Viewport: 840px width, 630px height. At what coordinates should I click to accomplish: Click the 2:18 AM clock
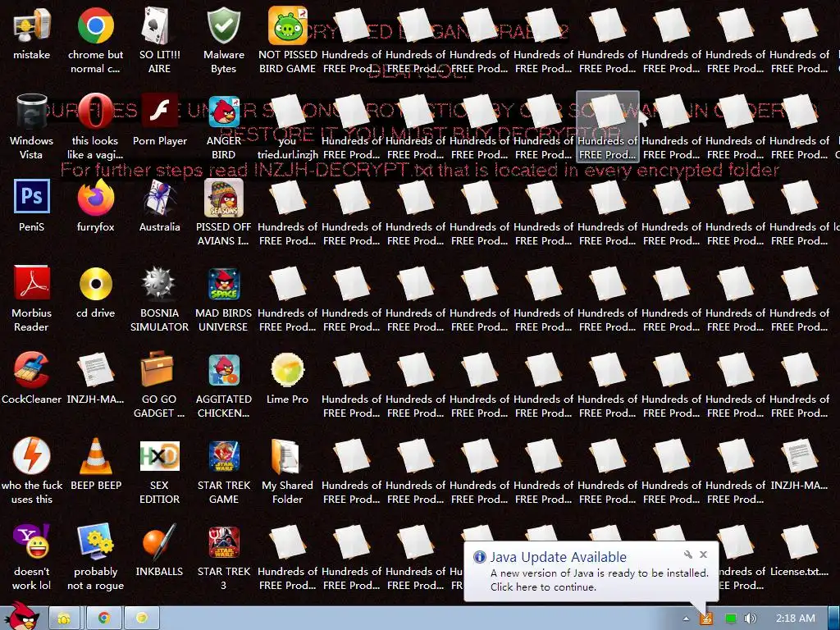[796, 619]
